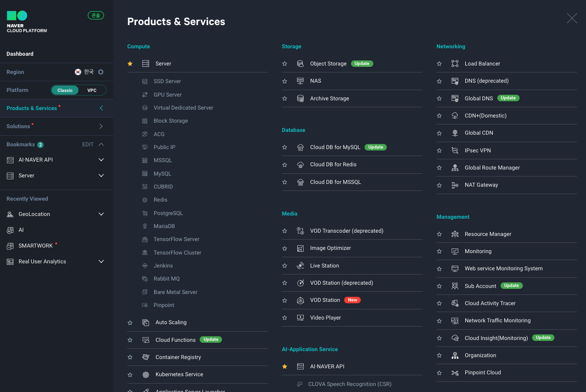
Task: Click the Live Station icon
Action: click(x=300, y=266)
